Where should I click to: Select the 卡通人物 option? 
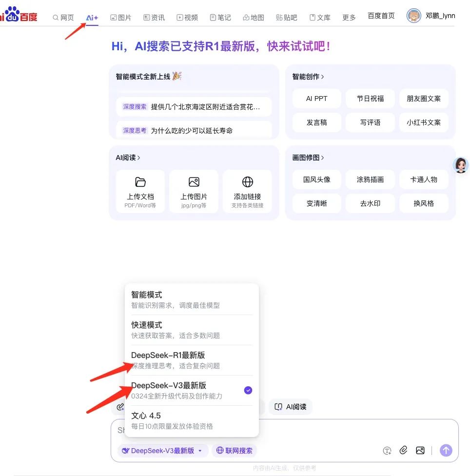(x=424, y=179)
